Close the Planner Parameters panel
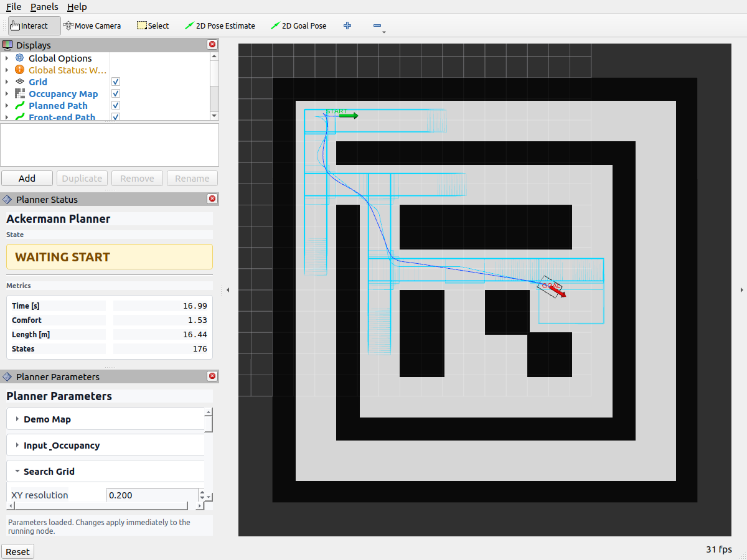This screenshot has width=747, height=560. click(x=212, y=376)
